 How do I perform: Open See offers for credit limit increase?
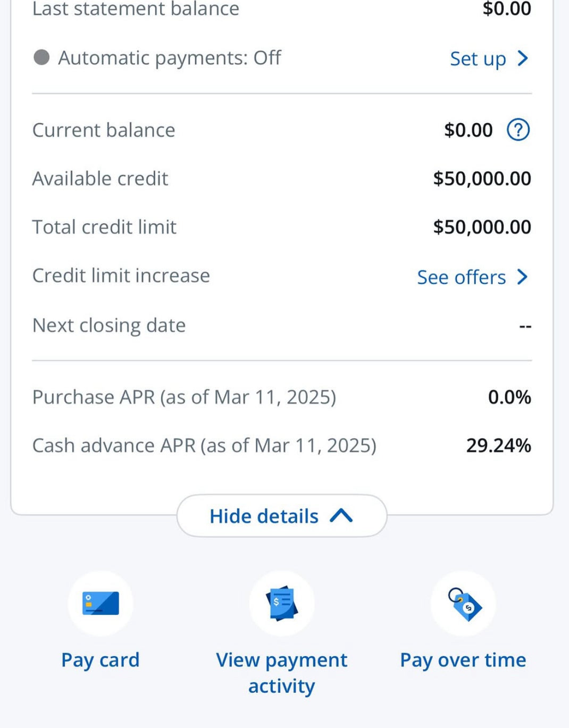point(461,277)
